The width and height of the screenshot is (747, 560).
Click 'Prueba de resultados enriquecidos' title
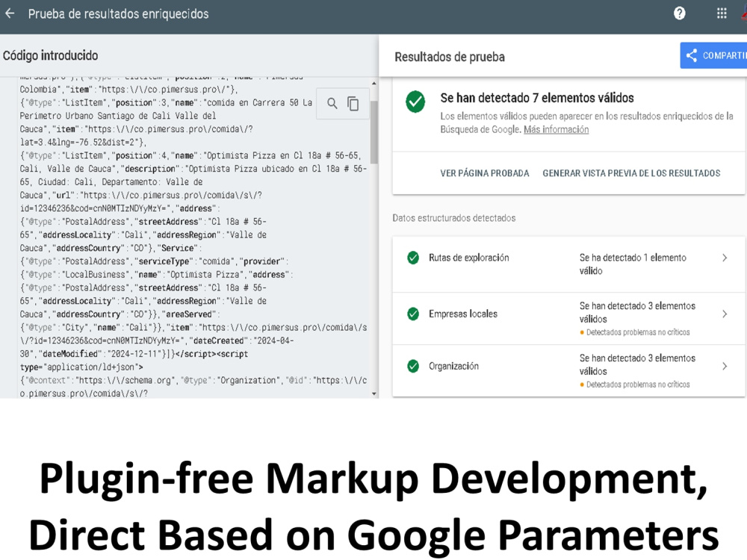click(118, 13)
